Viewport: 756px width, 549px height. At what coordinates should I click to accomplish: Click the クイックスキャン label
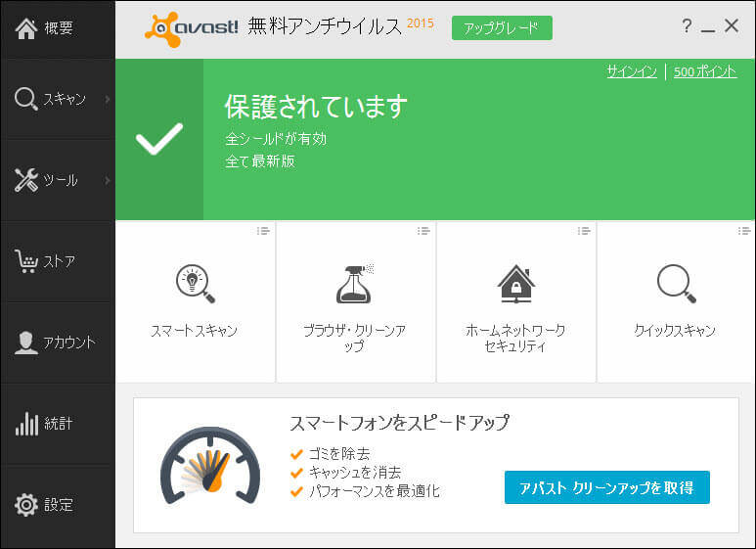click(x=675, y=331)
